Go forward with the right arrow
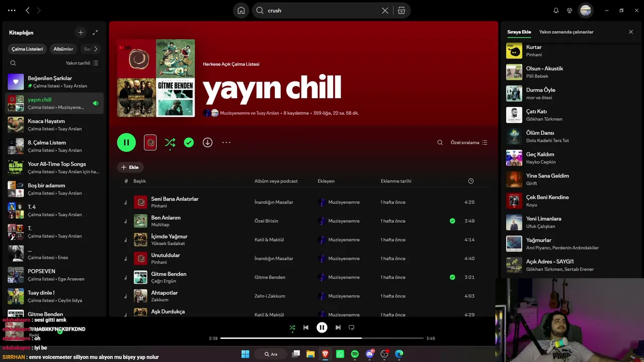 click(39, 11)
